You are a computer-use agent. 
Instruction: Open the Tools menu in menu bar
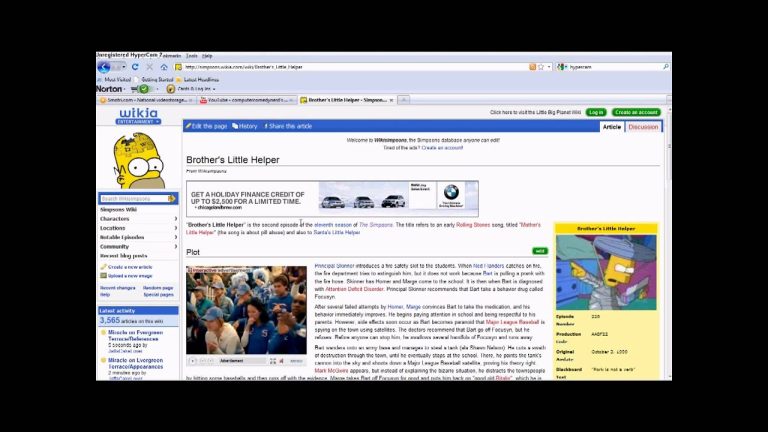[x=191, y=55]
